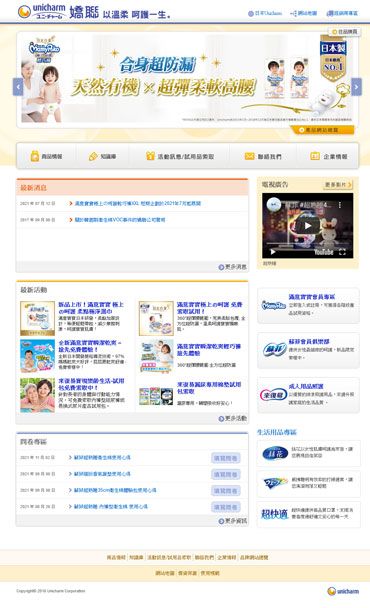
Task: Click the gift icon beside 活動訊息
Action: pyautogui.click(x=150, y=156)
